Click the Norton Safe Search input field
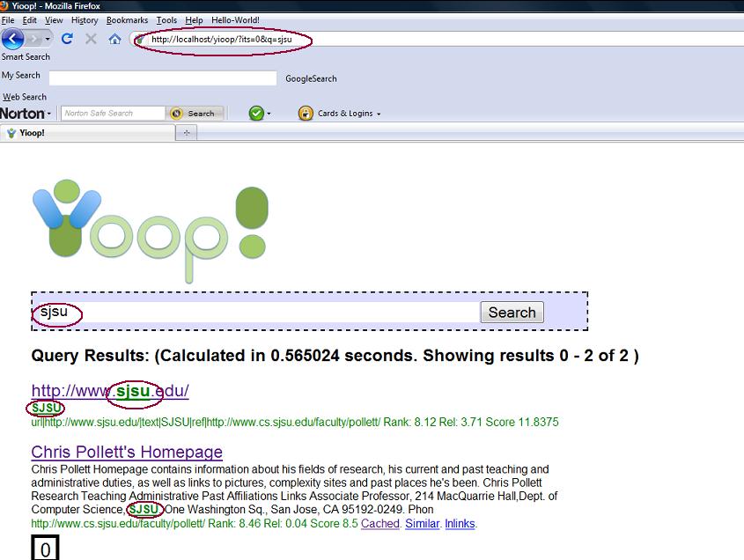Viewport: 744px width, 560px height. coord(113,114)
